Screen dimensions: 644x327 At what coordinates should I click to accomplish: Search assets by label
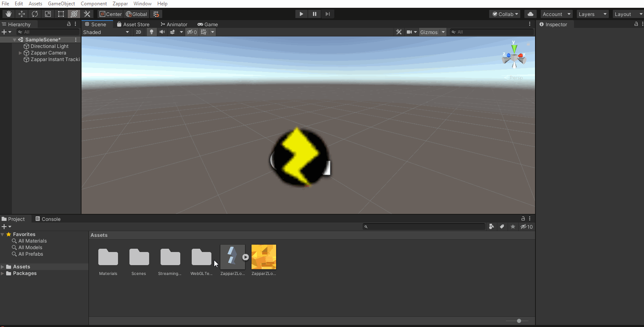[502, 227]
